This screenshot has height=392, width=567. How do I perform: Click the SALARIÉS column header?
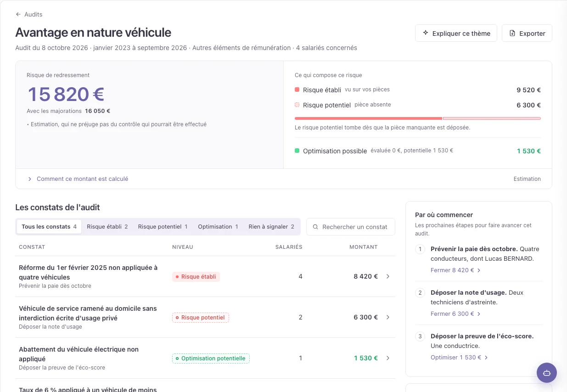(x=289, y=247)
